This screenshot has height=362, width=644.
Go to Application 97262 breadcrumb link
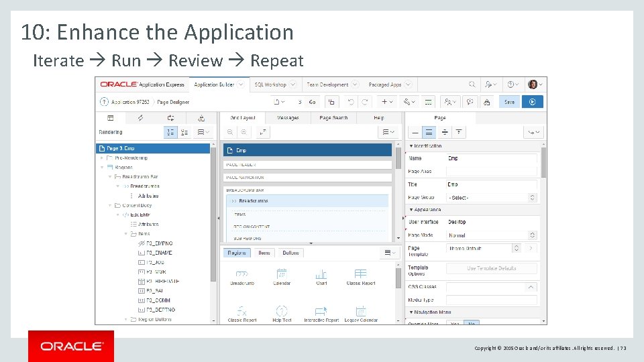tap(130, 102)
